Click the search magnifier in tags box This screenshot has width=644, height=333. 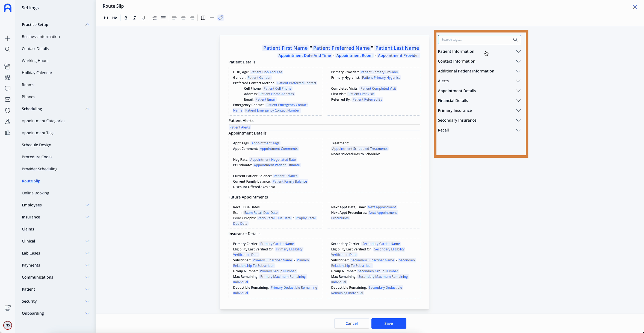(x=515, y=40)
